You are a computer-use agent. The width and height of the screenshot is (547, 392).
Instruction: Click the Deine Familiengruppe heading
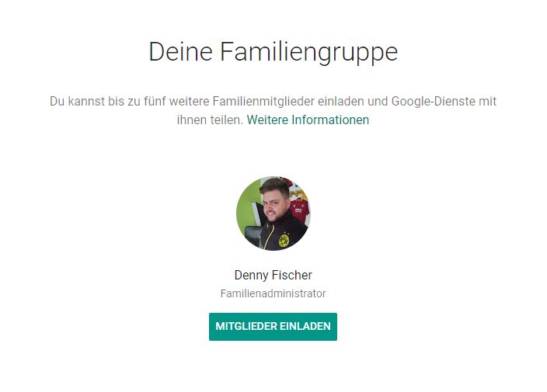[273, 52]
